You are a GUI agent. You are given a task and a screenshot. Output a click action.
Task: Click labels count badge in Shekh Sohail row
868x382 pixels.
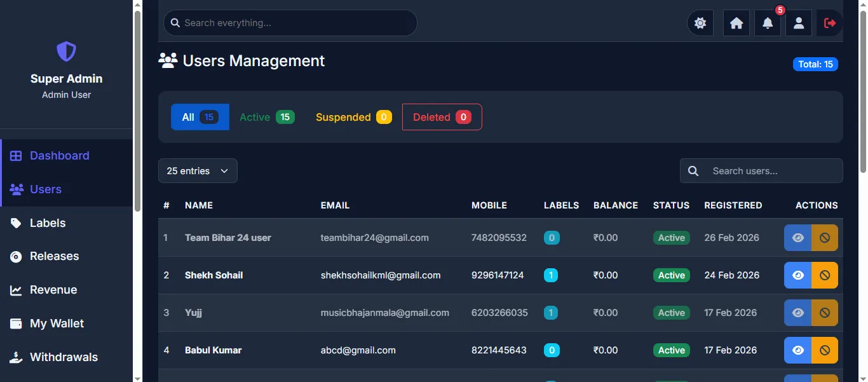coord(551,275)
